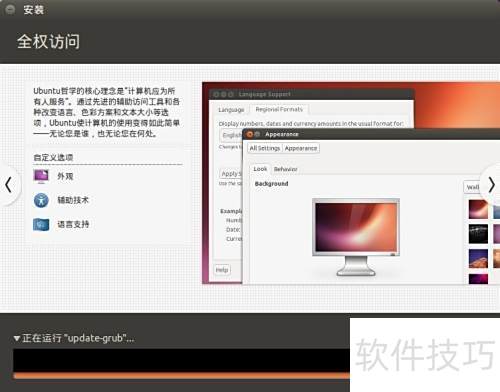500x392 pixels.
Task: Click the 全权访问 slide heading
Action: (x=49, y=42)
